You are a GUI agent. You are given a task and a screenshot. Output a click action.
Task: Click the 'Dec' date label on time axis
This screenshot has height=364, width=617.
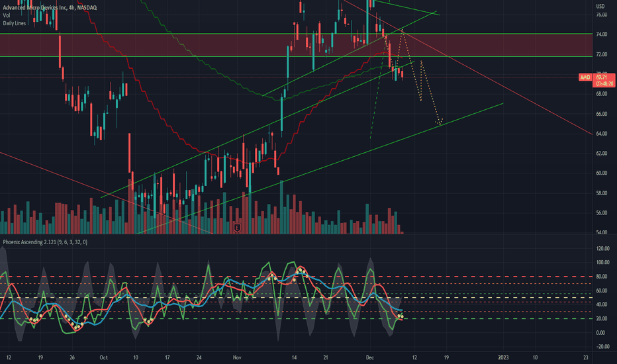tap(369, 357)
